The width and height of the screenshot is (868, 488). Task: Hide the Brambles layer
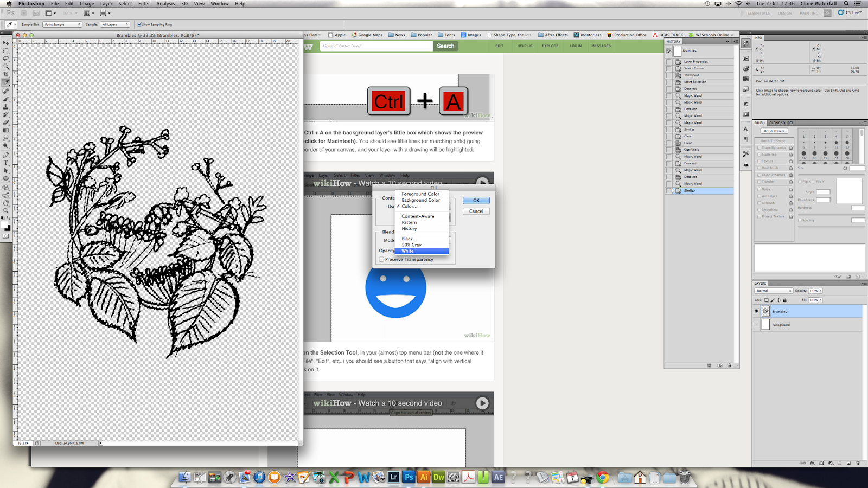coord(756,311)
